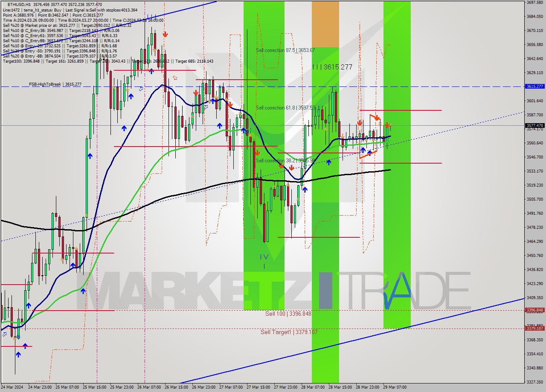Click the 3629.110 price axis label

pos(534,73)
